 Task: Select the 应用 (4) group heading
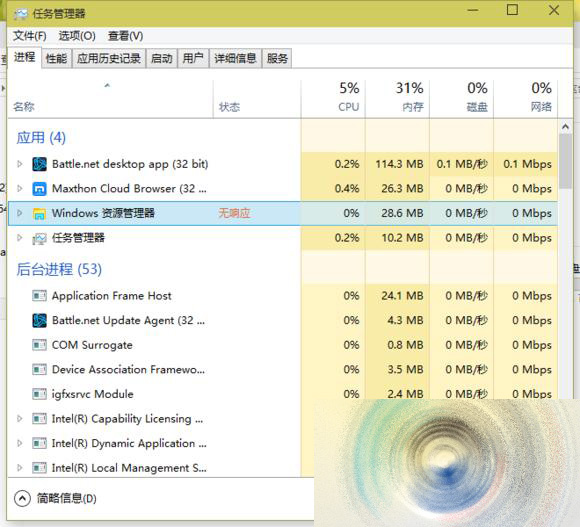[41, 138]
